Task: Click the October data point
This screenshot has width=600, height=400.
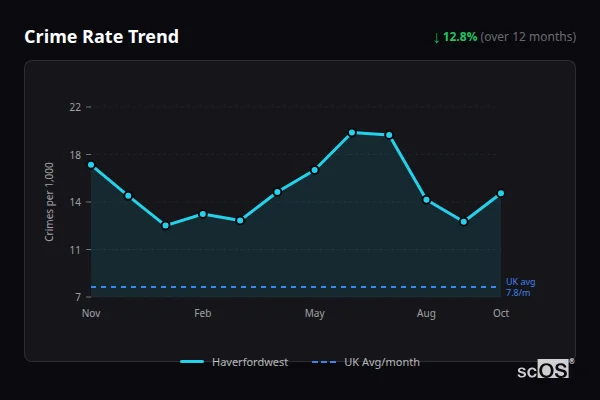Action: click(x=501, y=194)
